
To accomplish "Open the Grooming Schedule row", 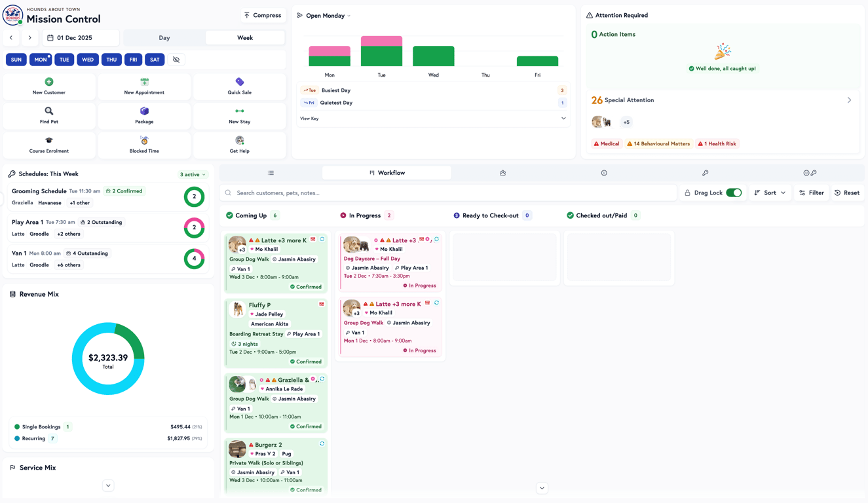I will point(108,196).
